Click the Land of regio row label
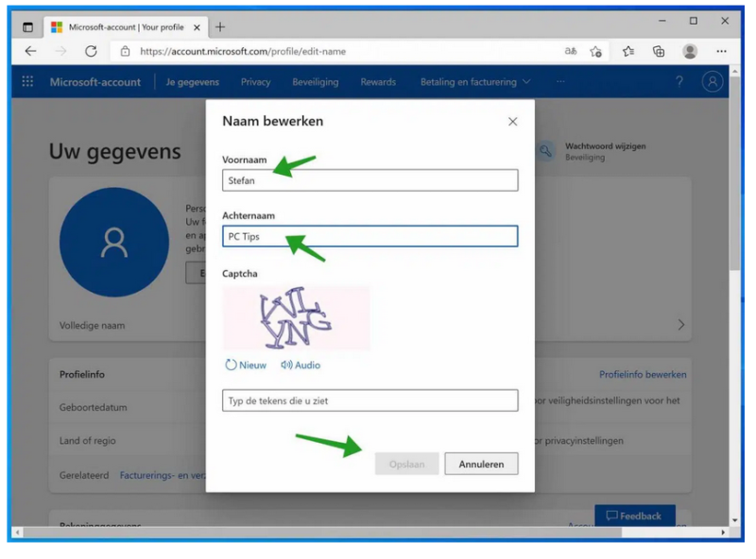 [87, 440]
